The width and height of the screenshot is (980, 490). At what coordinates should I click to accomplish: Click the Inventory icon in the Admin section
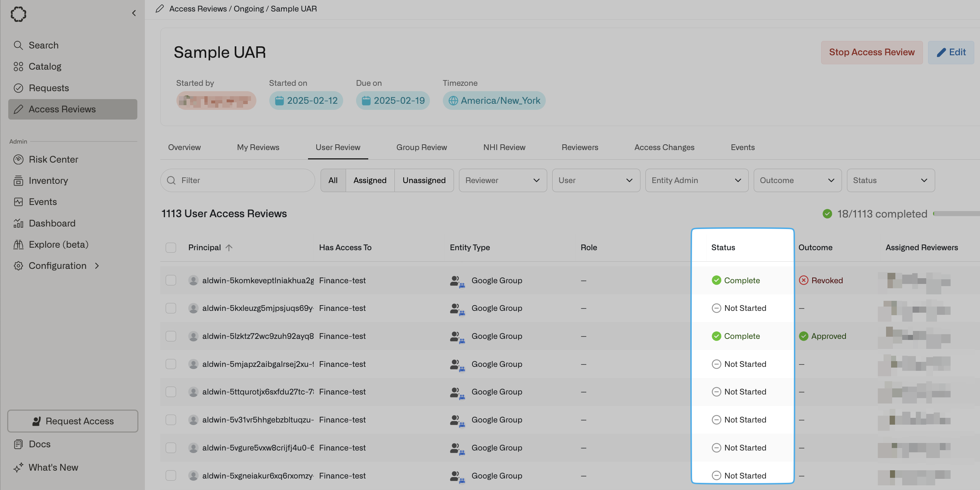point(18,181)
